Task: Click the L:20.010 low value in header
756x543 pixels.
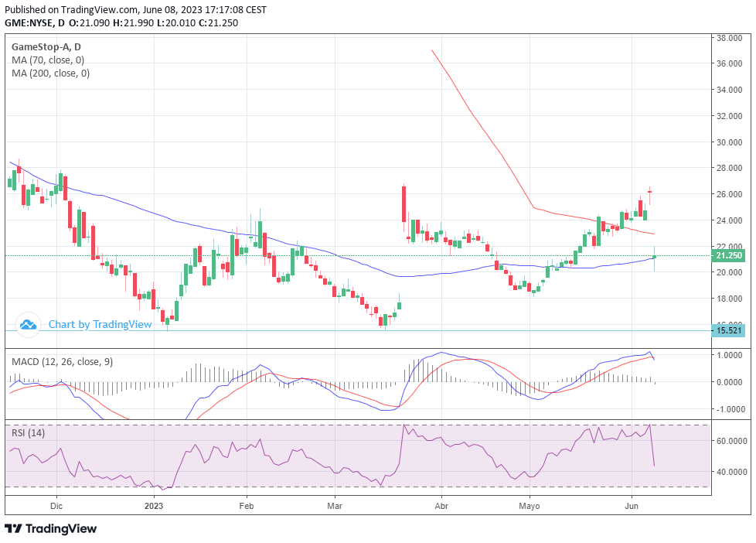Action: tap(176, 22)
